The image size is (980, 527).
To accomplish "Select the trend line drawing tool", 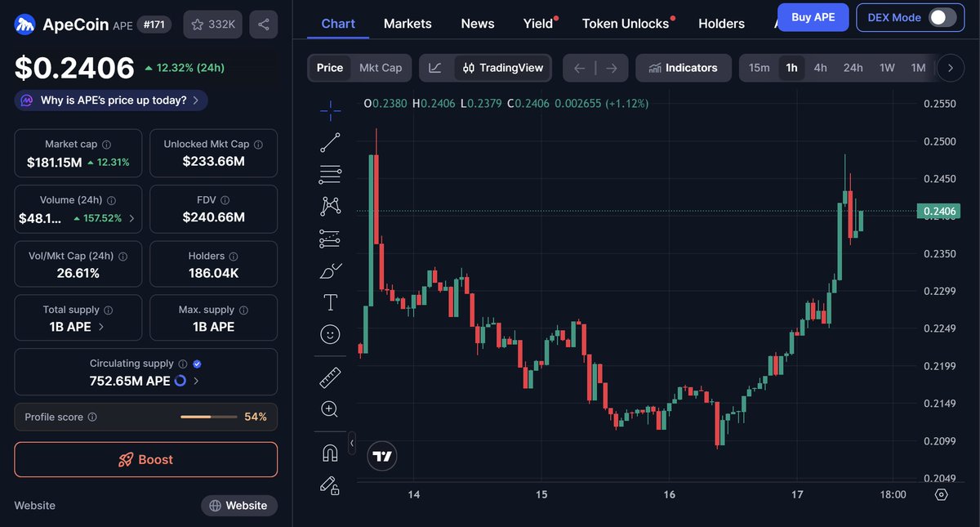I will pyautogui.click(x=330, y=143).
